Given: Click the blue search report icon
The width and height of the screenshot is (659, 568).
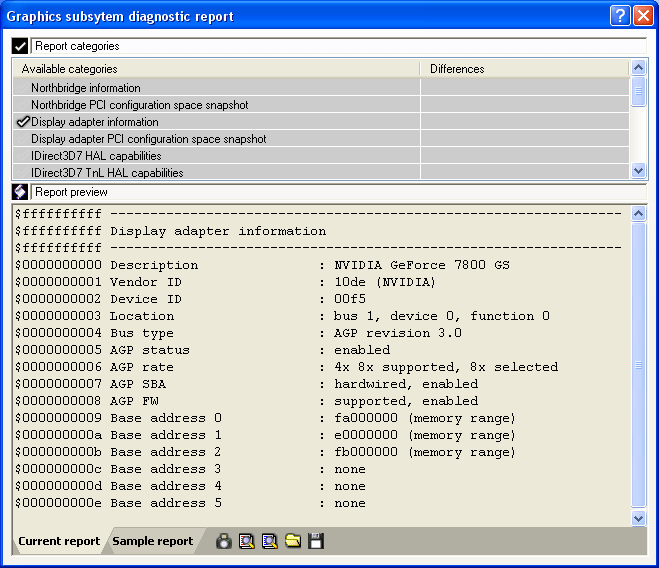Looking at the screenshot, I should 269,541.
